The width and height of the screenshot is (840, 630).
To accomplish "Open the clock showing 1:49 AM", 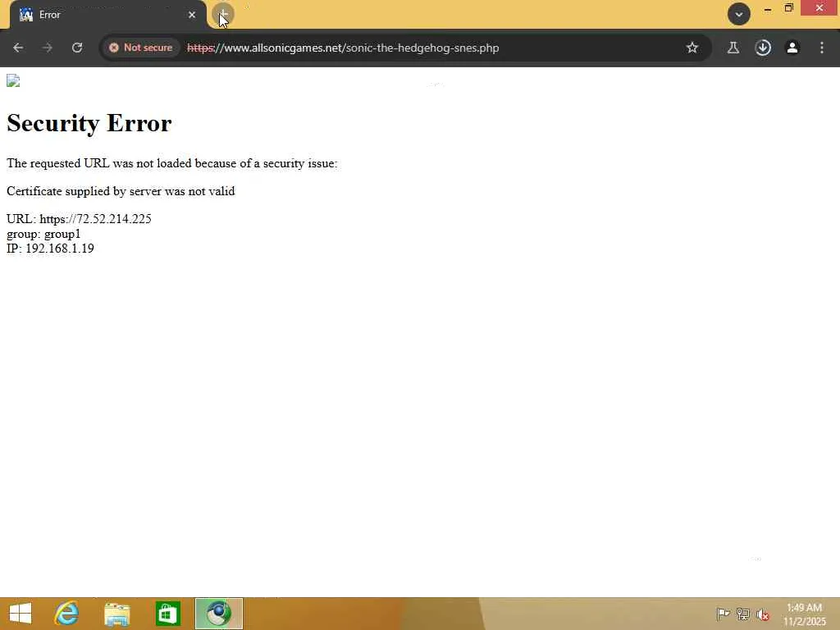I will [804, 614].
